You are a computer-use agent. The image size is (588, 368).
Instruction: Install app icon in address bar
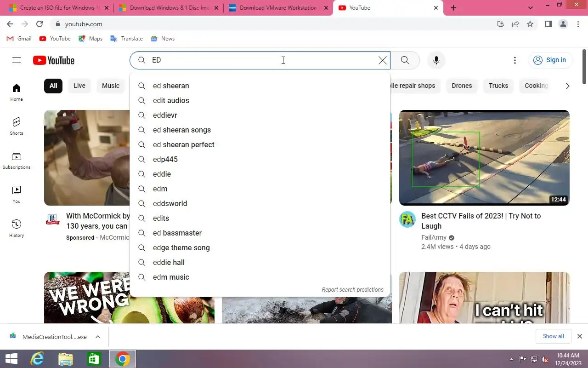point(501,24)
